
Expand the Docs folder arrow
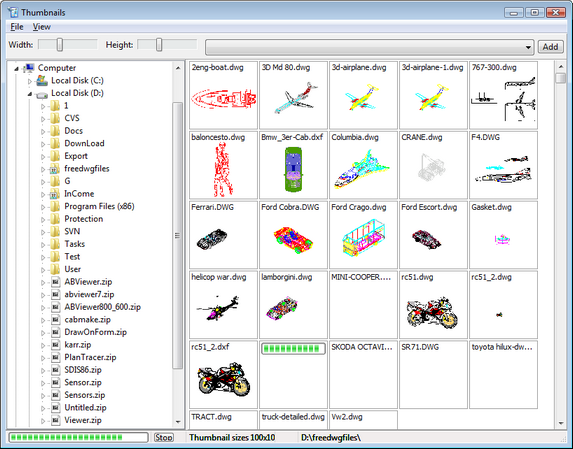pos(43,132)
